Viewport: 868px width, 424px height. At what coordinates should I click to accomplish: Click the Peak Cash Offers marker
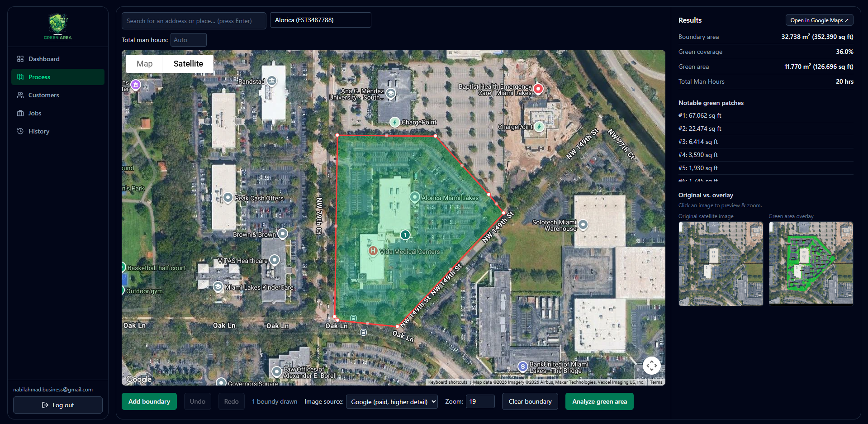click(x=228, y=198)
